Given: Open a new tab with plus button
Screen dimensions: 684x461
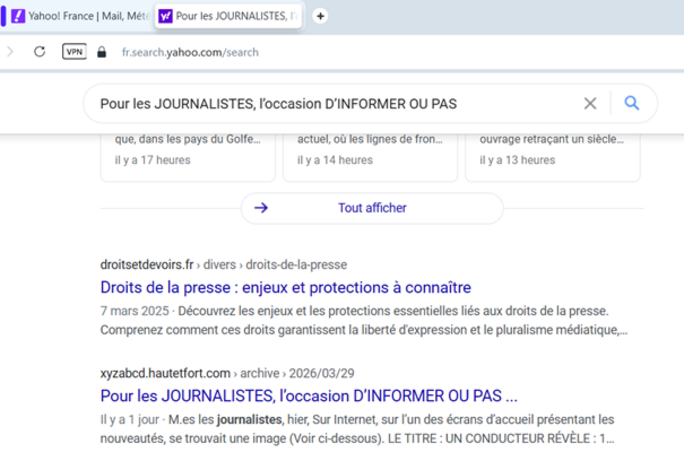Looking at the screenshot, I should click(320, 16).
